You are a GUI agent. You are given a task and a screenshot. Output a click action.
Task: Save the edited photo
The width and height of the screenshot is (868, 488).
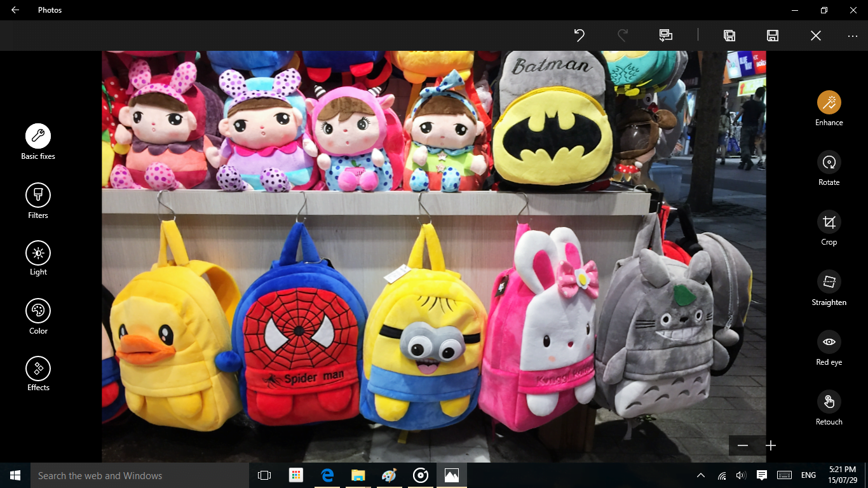[x=773, y=36]
